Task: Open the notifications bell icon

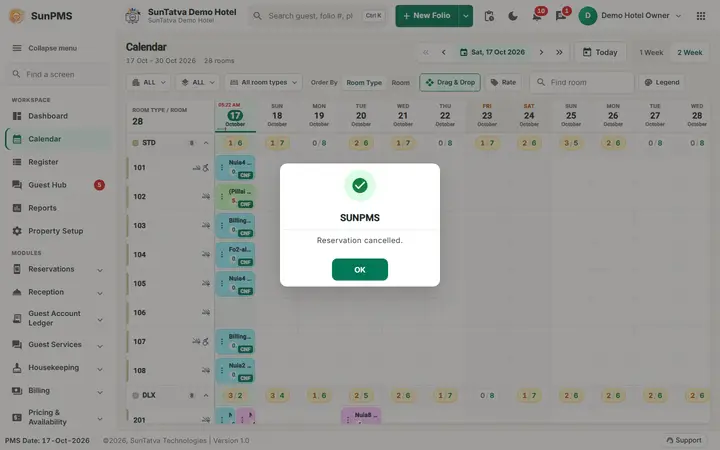Action: click(x=537, y=16)
